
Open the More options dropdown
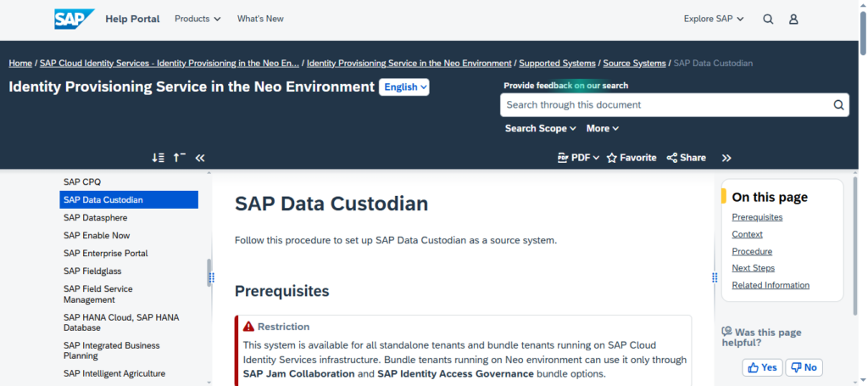tap(603, 128)
